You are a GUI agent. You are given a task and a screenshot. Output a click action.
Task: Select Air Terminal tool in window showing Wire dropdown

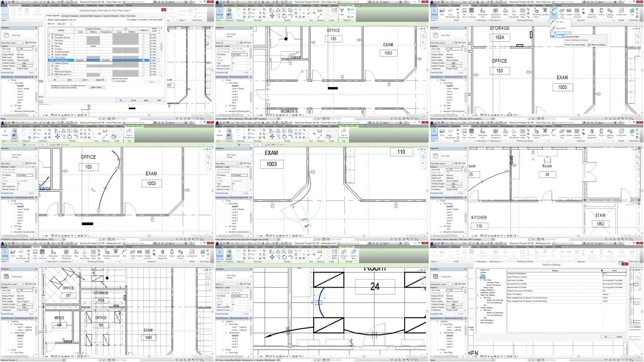(x=472, y=12)
